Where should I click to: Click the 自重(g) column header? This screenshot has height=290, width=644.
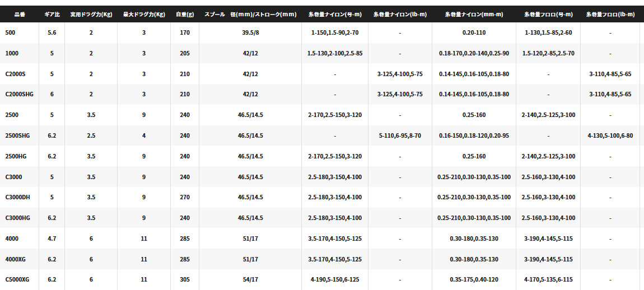[185, 13]
